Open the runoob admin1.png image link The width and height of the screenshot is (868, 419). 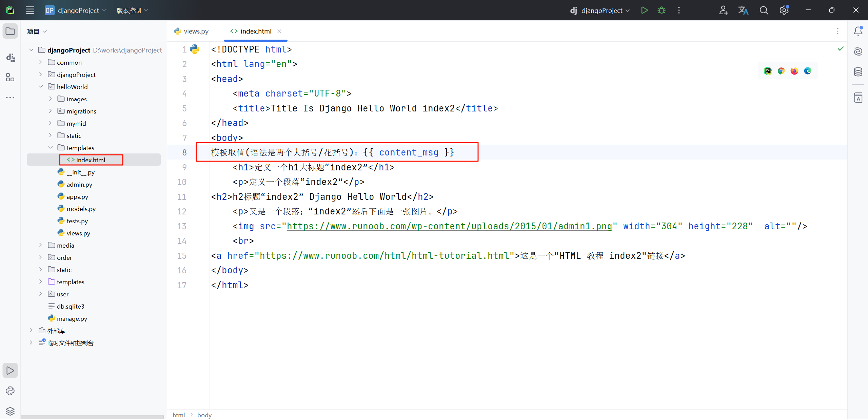click(450, 226)
